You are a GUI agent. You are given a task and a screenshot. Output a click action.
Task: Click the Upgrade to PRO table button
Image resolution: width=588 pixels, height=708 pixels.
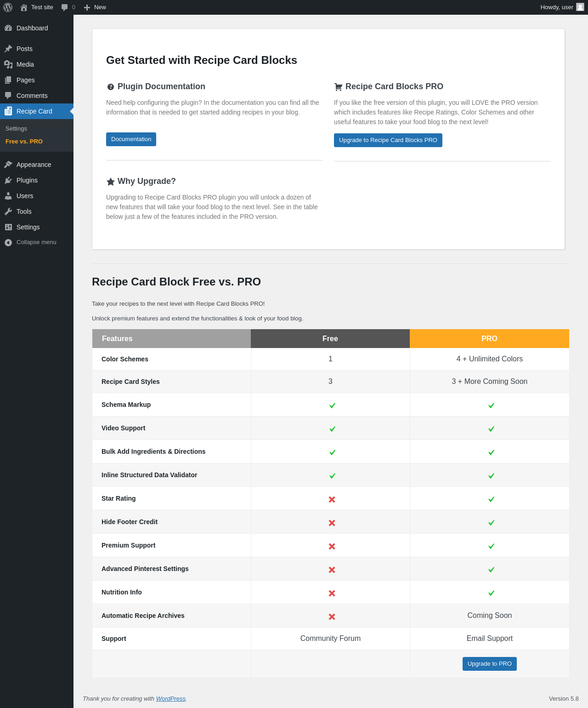[x=490, y=664]
